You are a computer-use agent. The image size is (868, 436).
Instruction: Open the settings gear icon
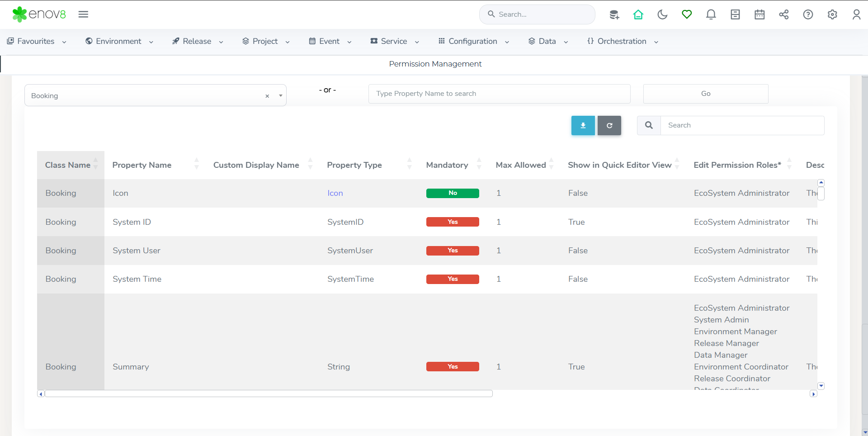pos(832,14)
